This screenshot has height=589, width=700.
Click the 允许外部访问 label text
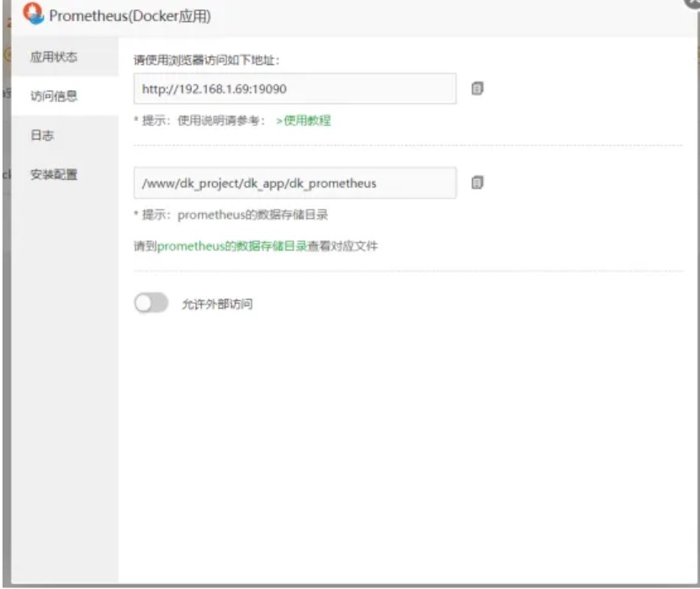pos(217,304)
